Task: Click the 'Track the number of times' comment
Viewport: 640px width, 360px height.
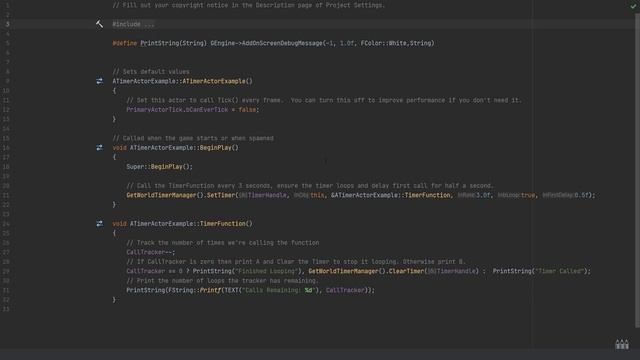Action: click(x=223, y=243)
